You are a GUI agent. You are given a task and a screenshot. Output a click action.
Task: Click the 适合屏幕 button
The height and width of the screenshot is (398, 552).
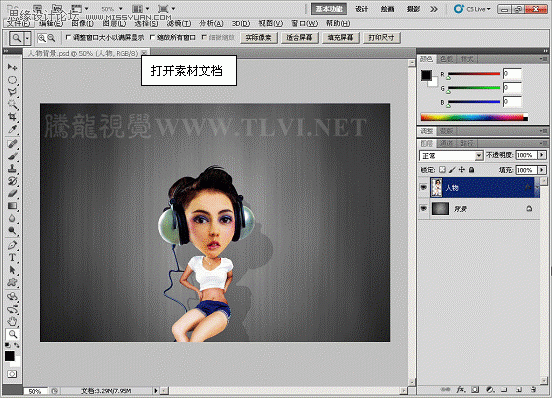click(x=300, y=38)
